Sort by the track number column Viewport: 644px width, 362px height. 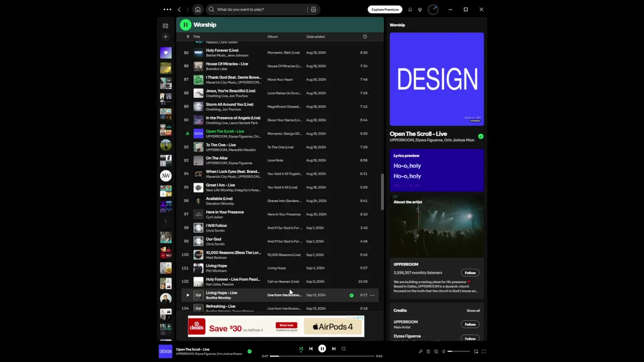pyautogui.click(x=188, y=37)
